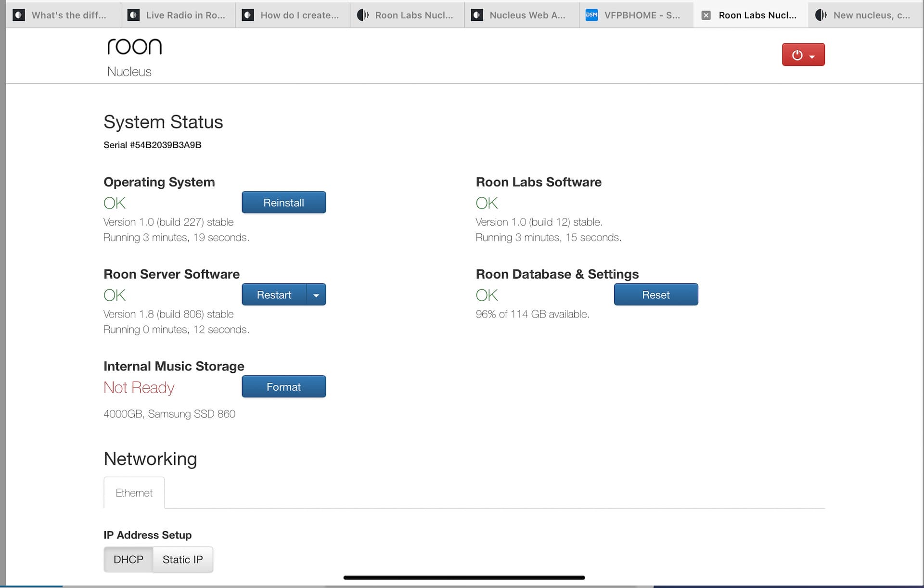Click the Roon Server Software heading
The width and height of the screenshot is (924, 588).
tap(171, 274)
